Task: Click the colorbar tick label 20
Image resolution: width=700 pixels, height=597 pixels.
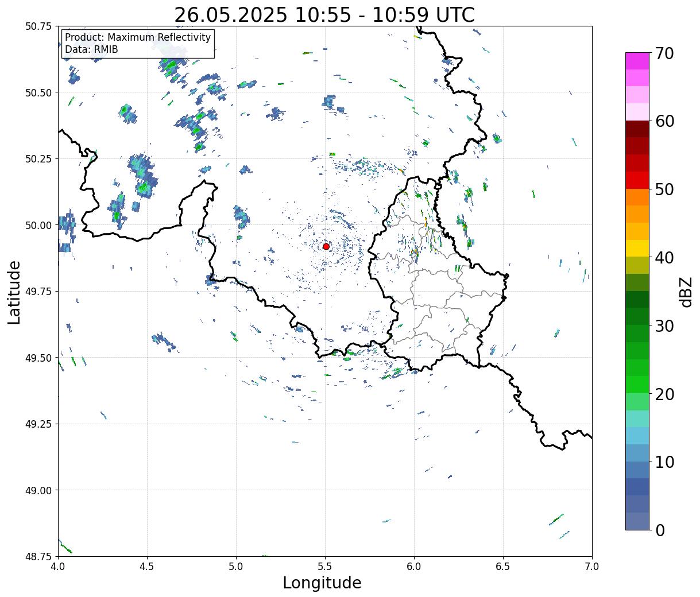Action: 664,394
